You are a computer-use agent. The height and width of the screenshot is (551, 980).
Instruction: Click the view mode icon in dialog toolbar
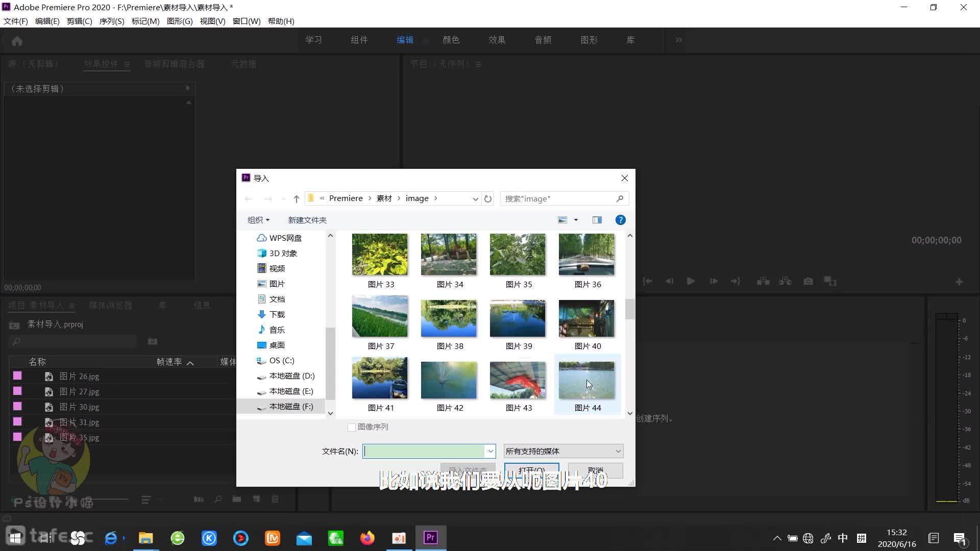pyautogui.click(x=562, y=220)
